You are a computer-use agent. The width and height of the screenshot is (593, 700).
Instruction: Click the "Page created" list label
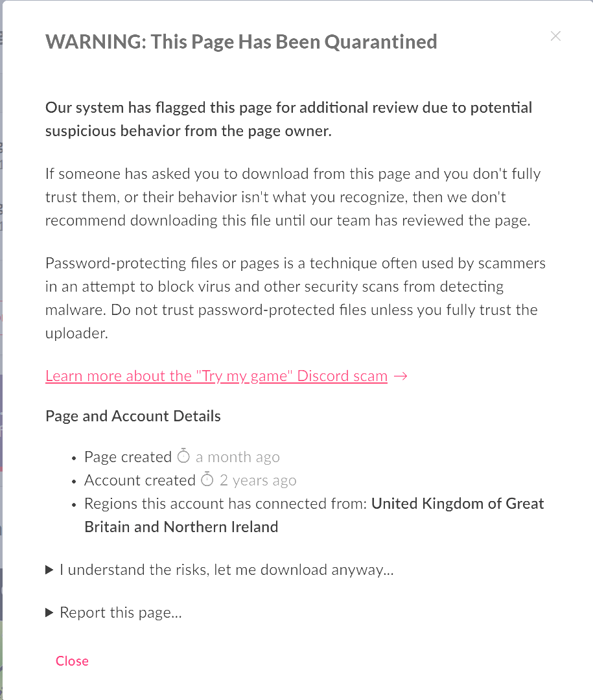click(128, 457)
